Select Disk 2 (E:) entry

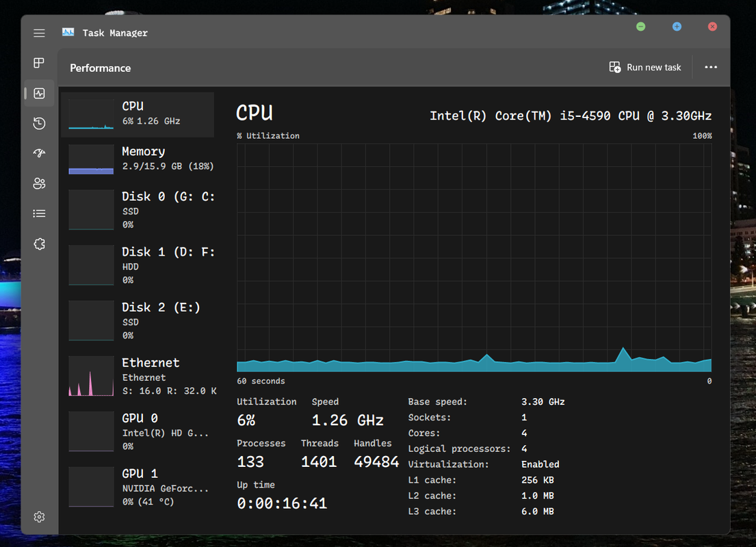(x=138, y=321)
